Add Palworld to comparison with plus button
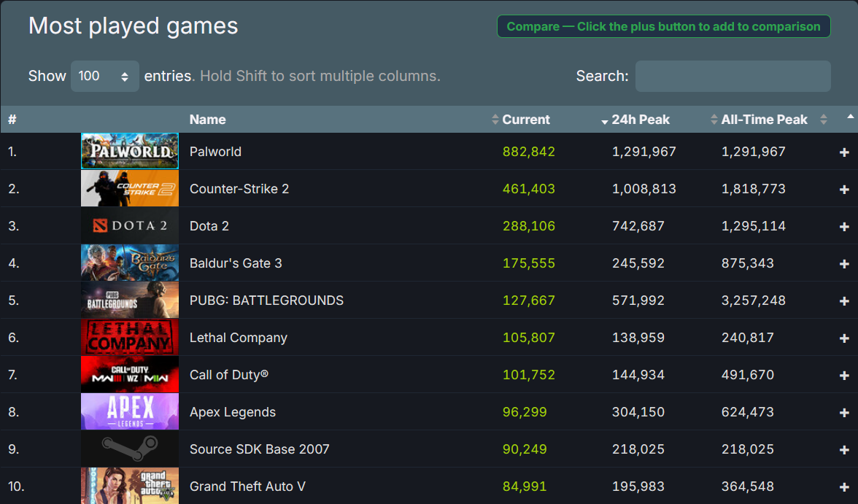The height and width of the screenshot is (504, 858). 843,152
